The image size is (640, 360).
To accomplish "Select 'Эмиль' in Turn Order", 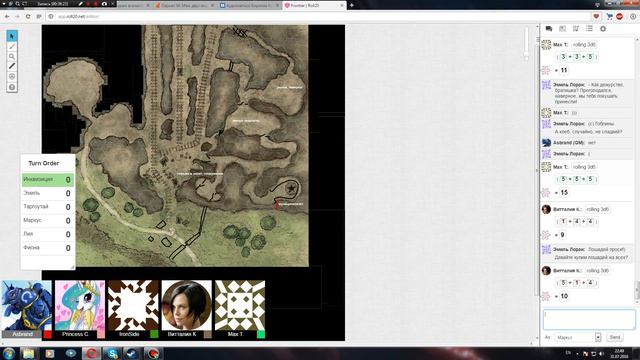I will point(48,193).
